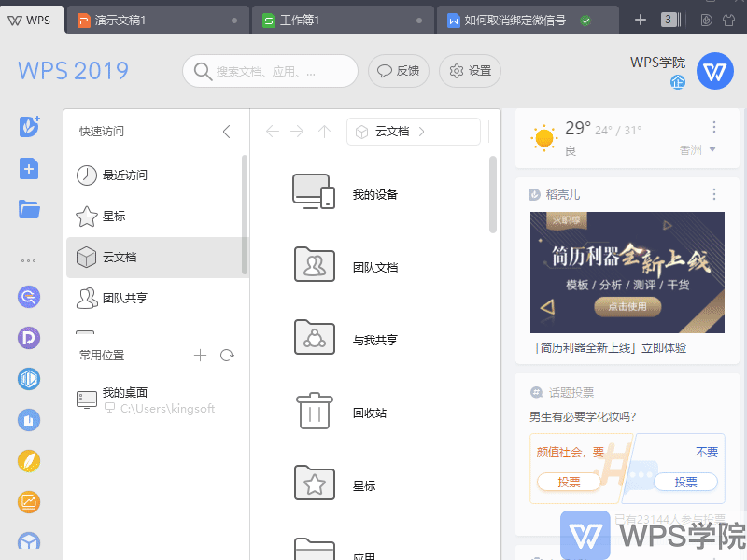Image resolution: width=747 pixels, height=560 pixels.
Task: Open the blue hexagonal app icon
Action: pyautogui.click(x=29, y=379)
